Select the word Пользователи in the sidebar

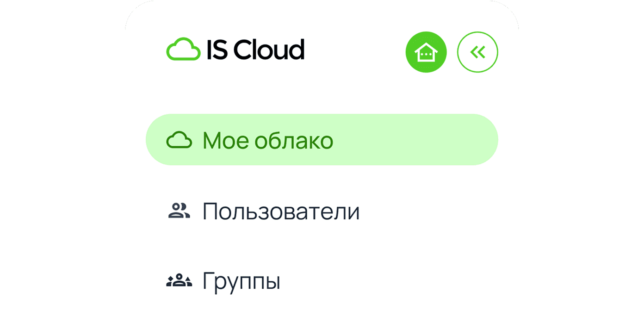[x=281, y=211]
